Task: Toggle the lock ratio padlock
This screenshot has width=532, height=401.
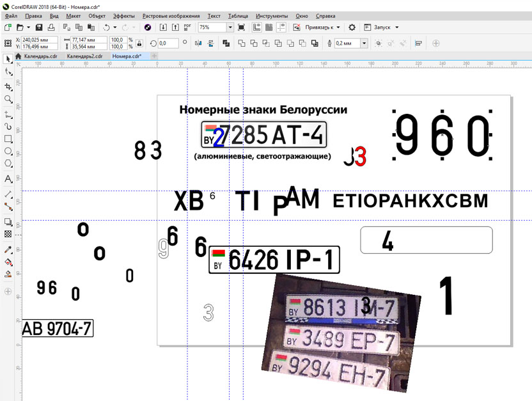Action: click(139, 43)
